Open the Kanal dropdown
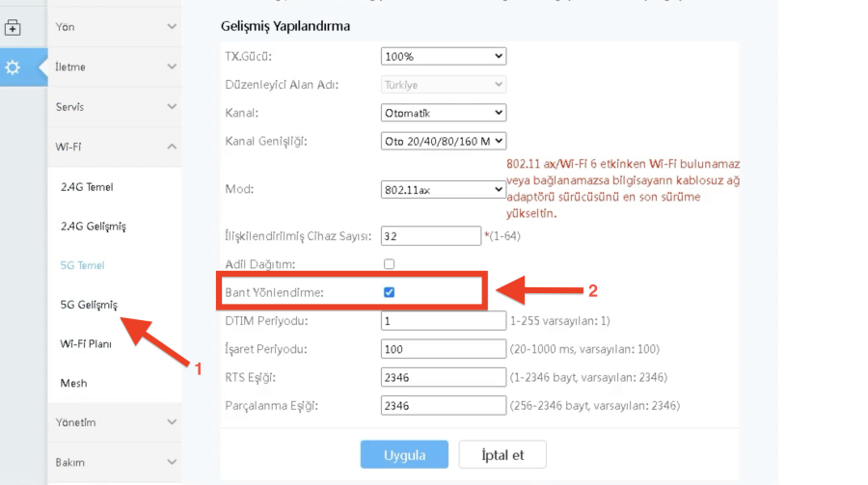Viewport: 868px width, 485px height. pyautogui.click(x=443, y=113)
